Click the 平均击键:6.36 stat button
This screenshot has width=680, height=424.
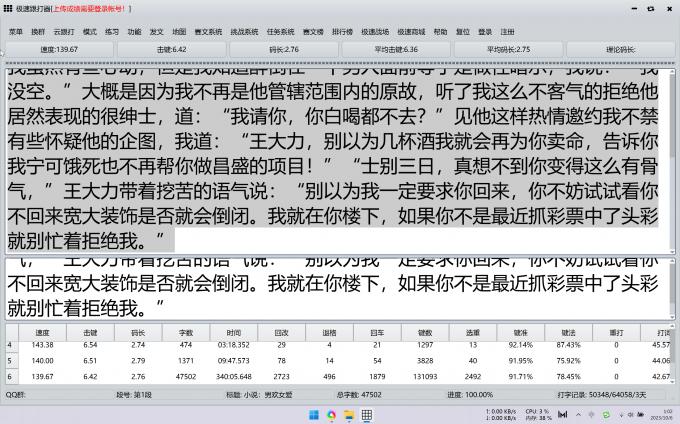tap(396, 49)
